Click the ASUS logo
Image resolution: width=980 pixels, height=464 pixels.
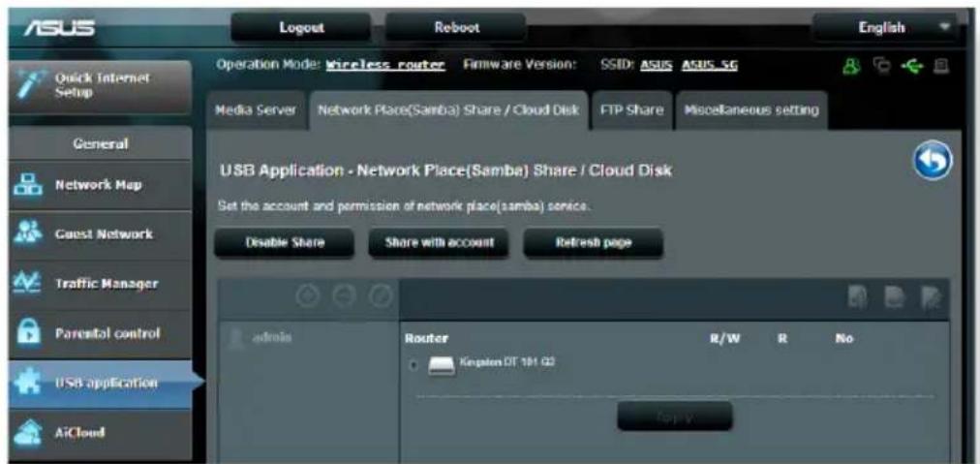[x=59, y=27]
